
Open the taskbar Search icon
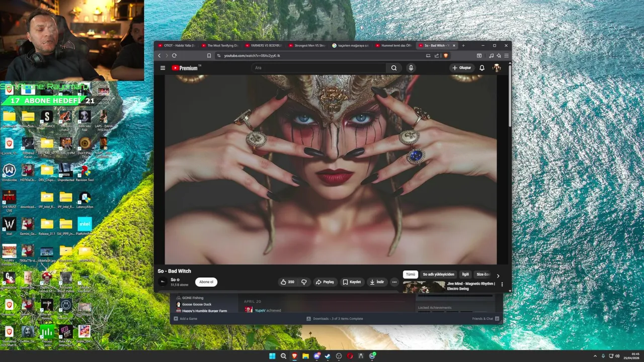(283, 356)
